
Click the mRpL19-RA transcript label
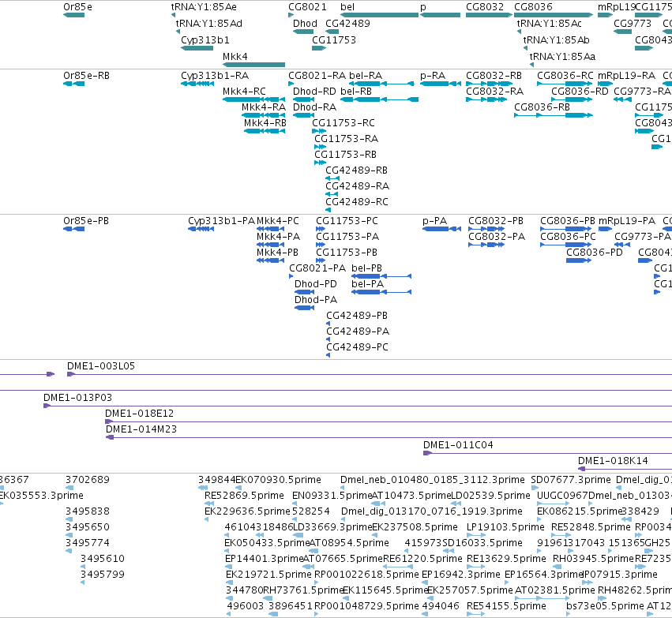pyautogui.click(x=626, y=76)
